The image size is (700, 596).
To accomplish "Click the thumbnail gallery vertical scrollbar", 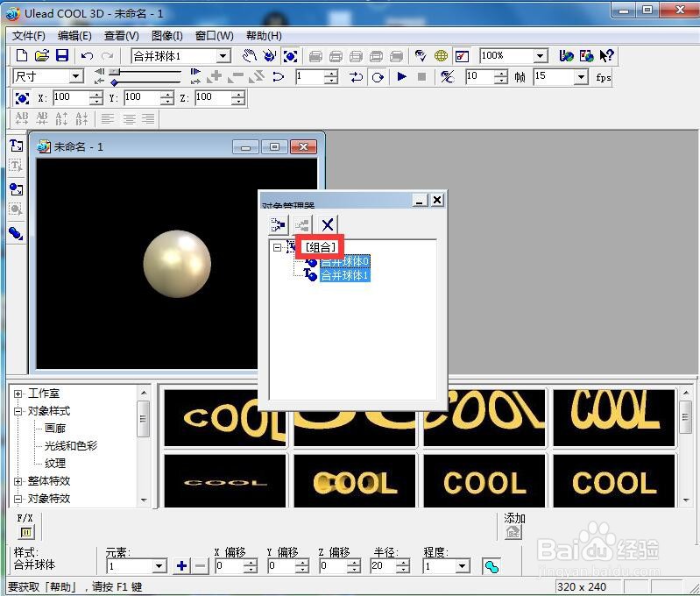I will (x=686, y=447).
